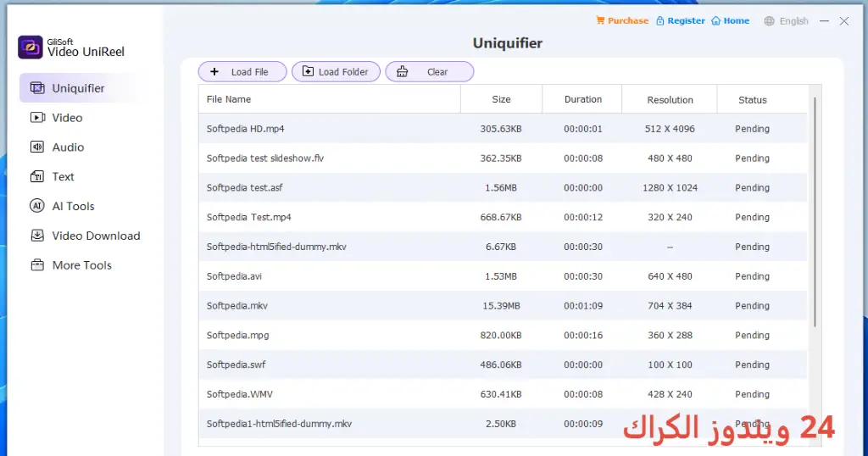Viewport: 868px width, 456px height.
Task: Click the Text sidebar icon
Action: tap(37, 176)
